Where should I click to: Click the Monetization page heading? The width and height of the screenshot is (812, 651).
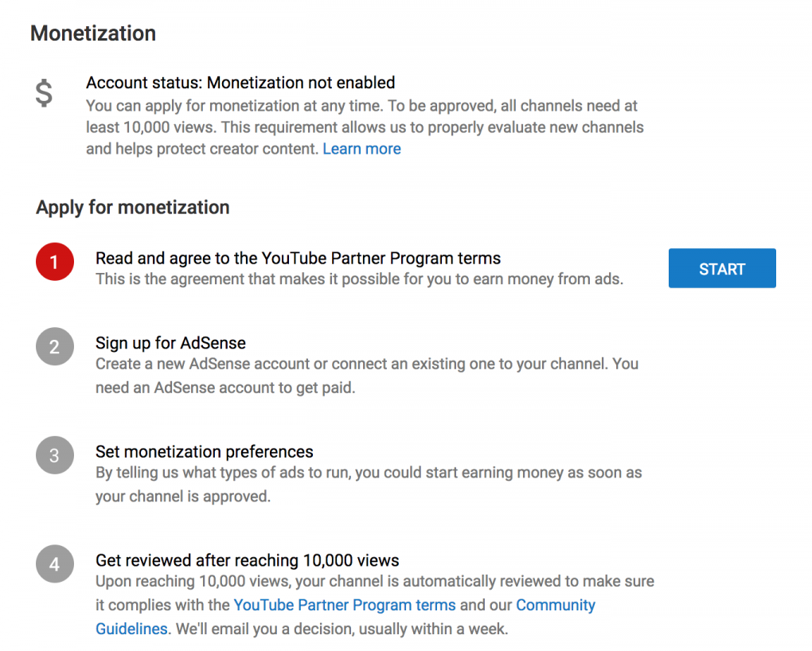(93, 33)
